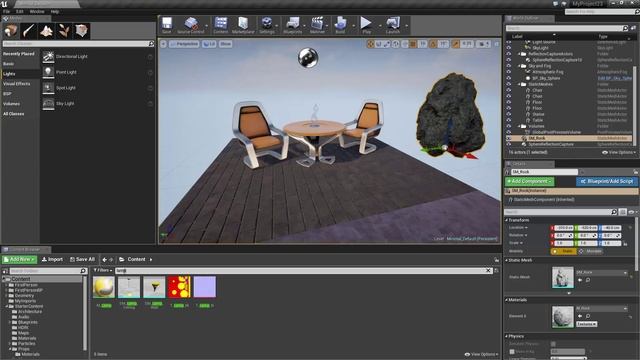
Task: Click the Show button in viewport
Action: [226, 44]
